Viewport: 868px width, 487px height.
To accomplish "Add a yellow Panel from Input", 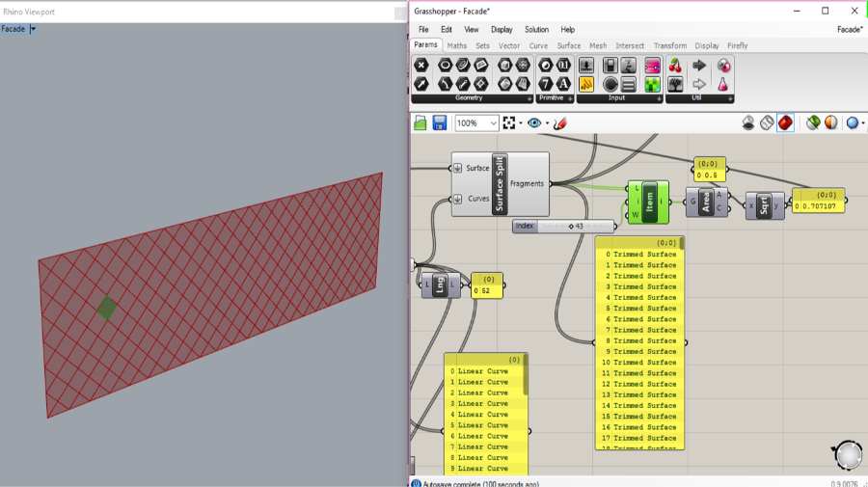I will (586, 84).
